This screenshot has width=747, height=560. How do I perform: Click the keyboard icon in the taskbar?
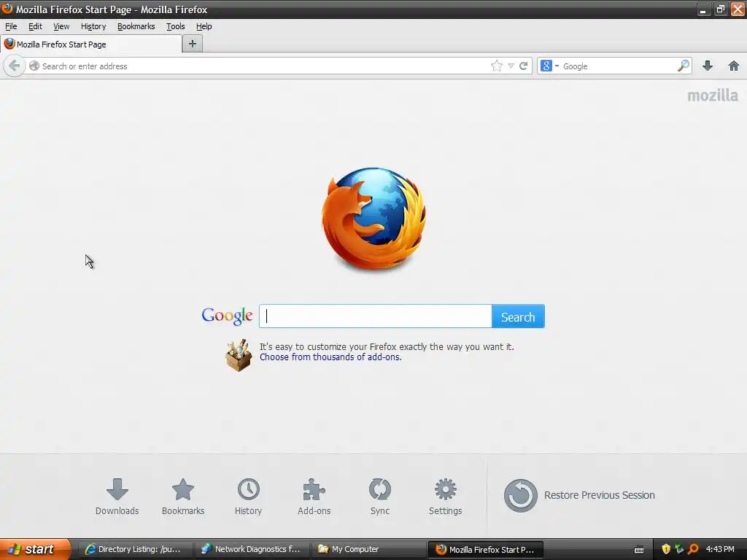pos(639,550)
